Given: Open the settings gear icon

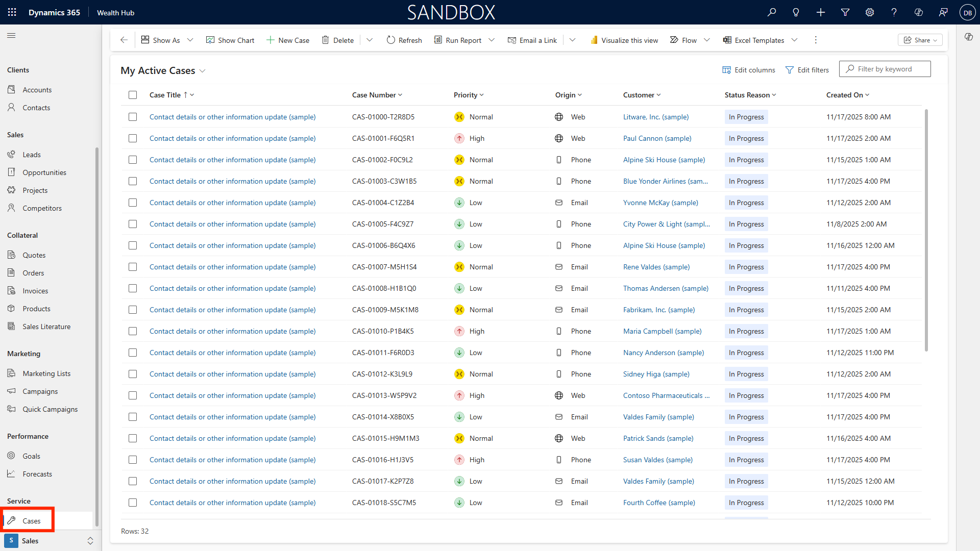Looking at the screenshot, I should coord(870,12).
